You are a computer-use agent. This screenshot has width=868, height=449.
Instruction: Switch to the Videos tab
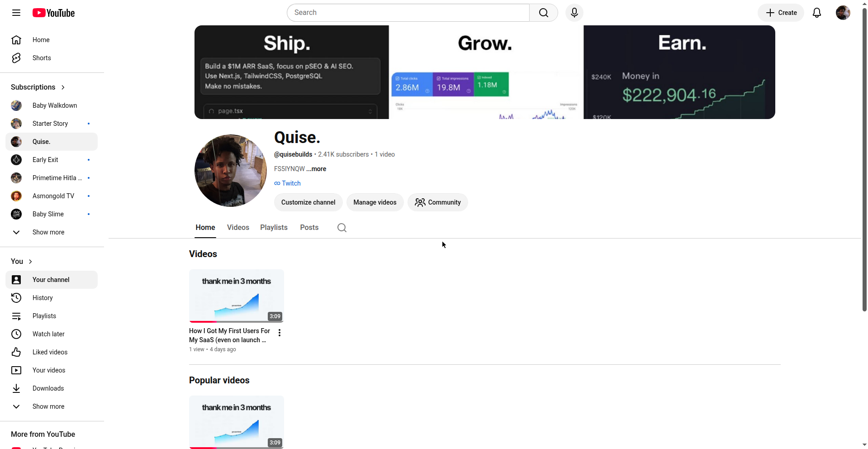point(238,228)
